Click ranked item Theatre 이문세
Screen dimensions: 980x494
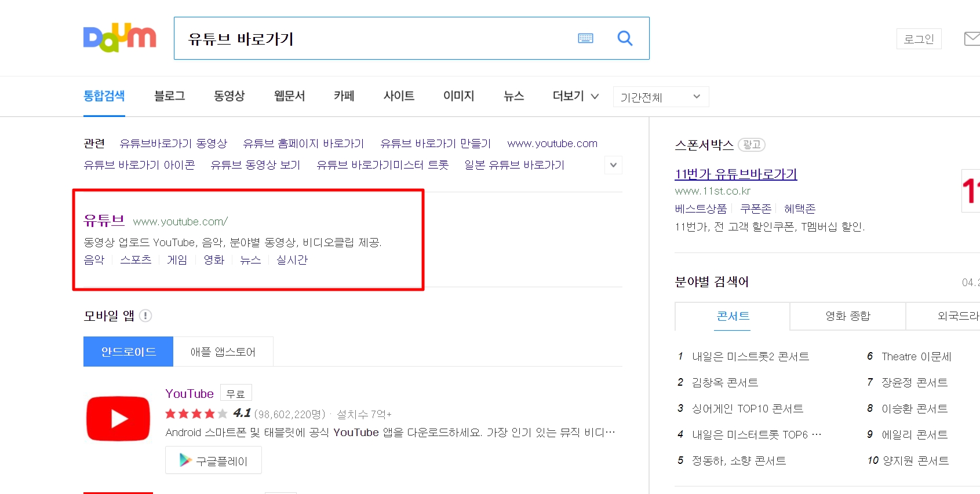(916, 357)
